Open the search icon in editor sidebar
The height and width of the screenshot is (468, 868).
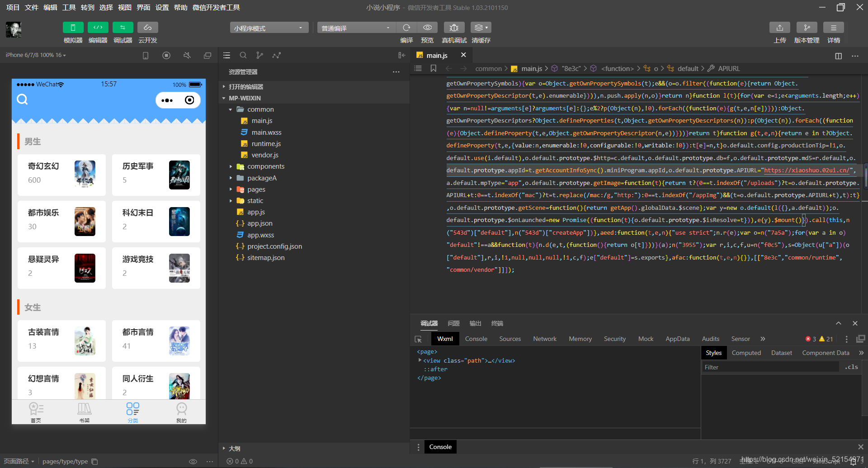pos(243,56)
